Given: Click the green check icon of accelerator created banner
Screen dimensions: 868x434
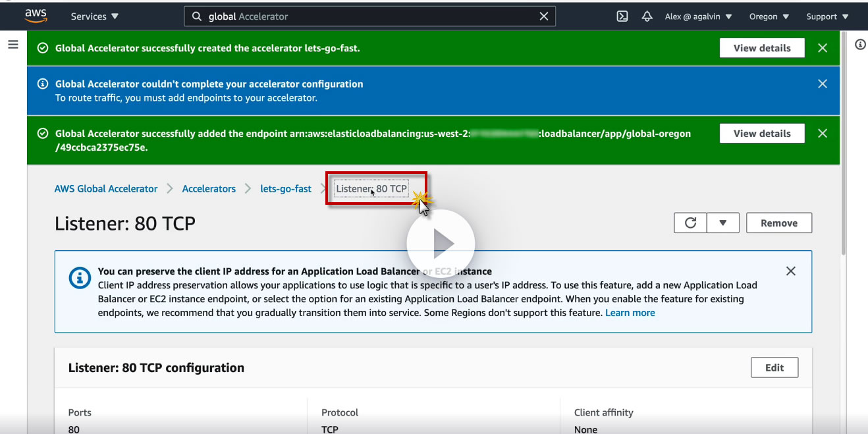Looking at the screenshot, I should (x=43, y=48).
